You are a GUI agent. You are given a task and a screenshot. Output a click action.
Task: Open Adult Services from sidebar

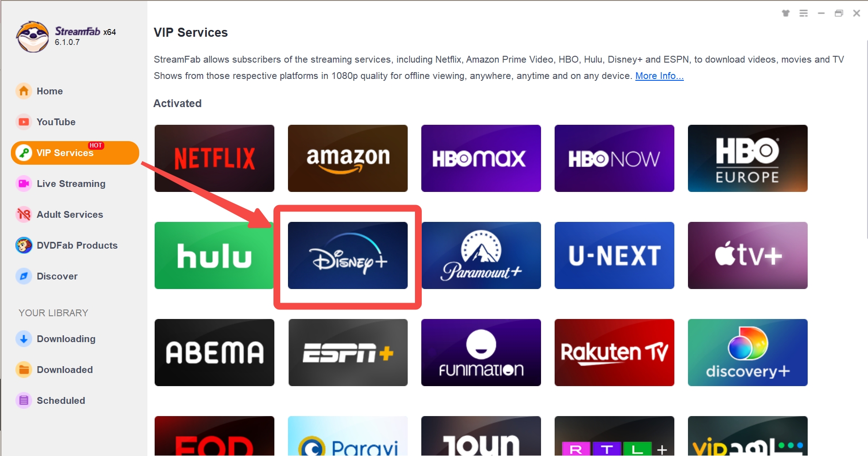[x=69, y=215]
